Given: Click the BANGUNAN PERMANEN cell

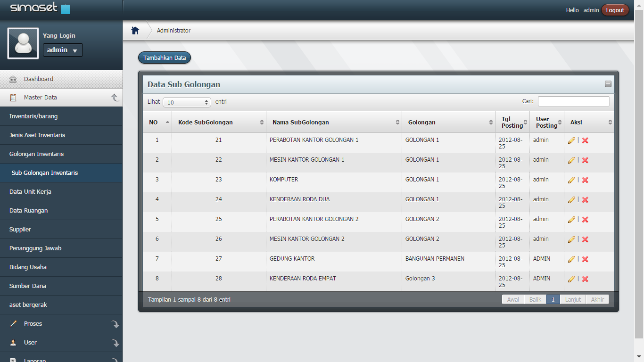Looking at the screenshot, I should (x=448, y=262).
